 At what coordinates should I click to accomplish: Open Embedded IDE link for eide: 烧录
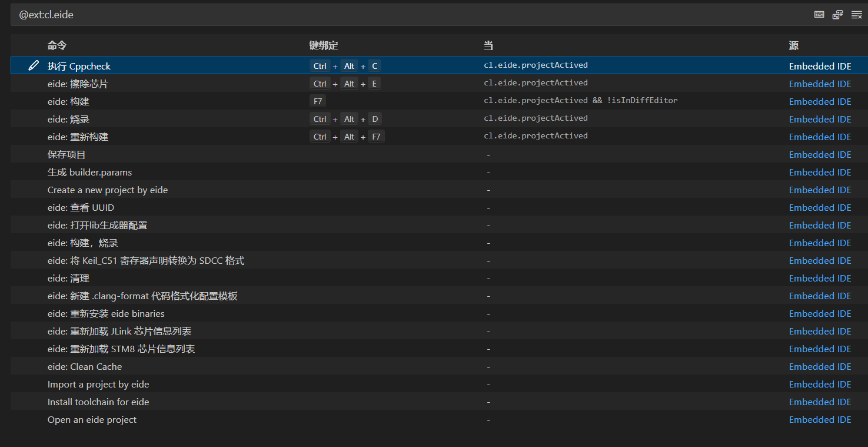pos(820,119)
